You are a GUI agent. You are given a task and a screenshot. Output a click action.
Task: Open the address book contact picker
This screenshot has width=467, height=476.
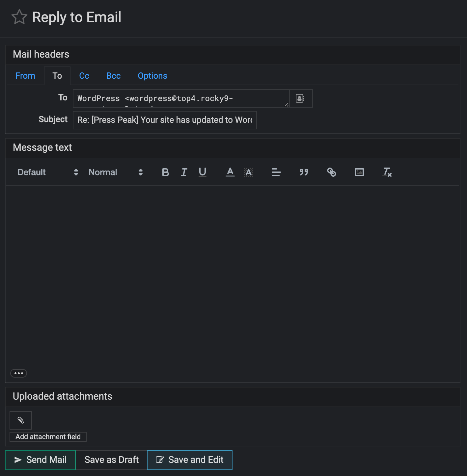pos(300,98)
